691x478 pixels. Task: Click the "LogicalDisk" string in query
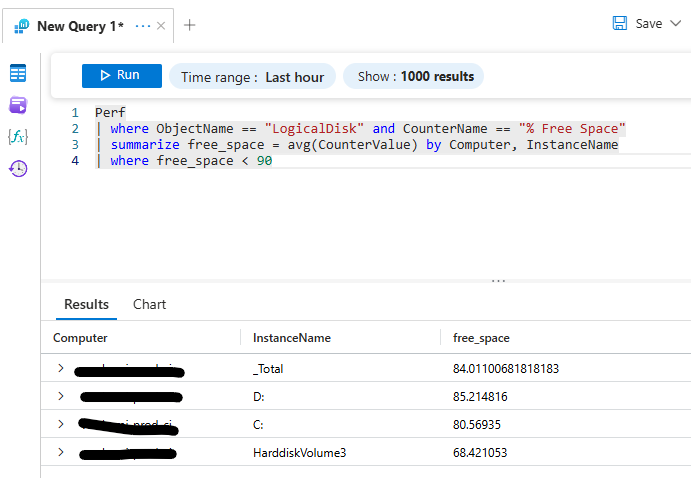point(314,129)
